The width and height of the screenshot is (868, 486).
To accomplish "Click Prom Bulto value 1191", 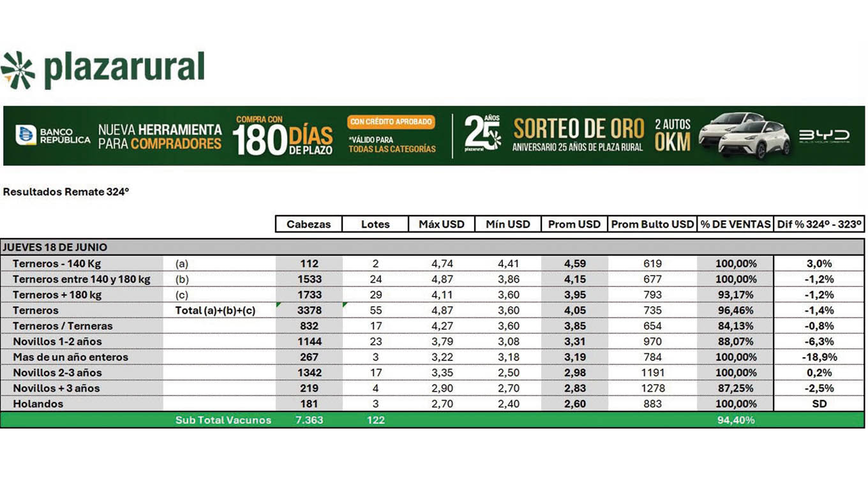I will tap(652, 372).
